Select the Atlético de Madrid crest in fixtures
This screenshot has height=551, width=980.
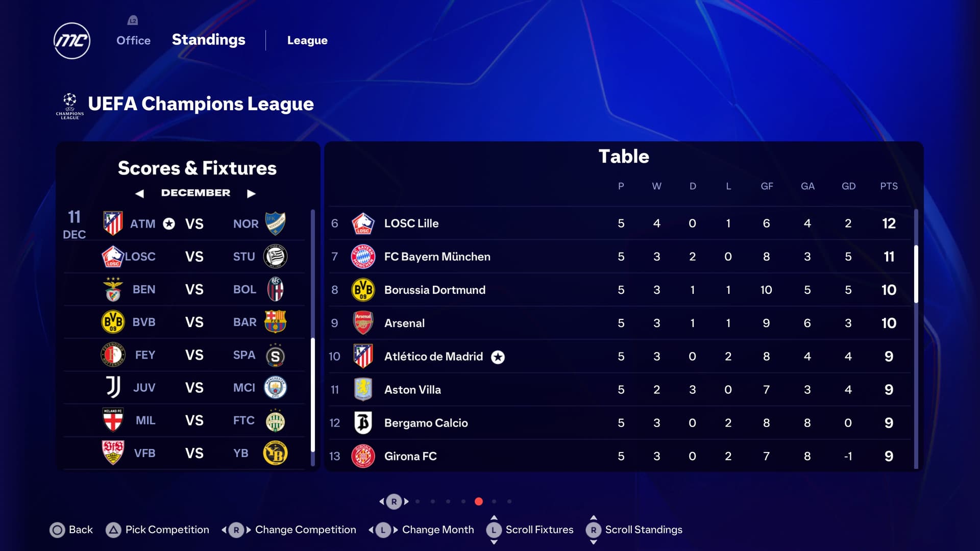(x=113, y=223)
